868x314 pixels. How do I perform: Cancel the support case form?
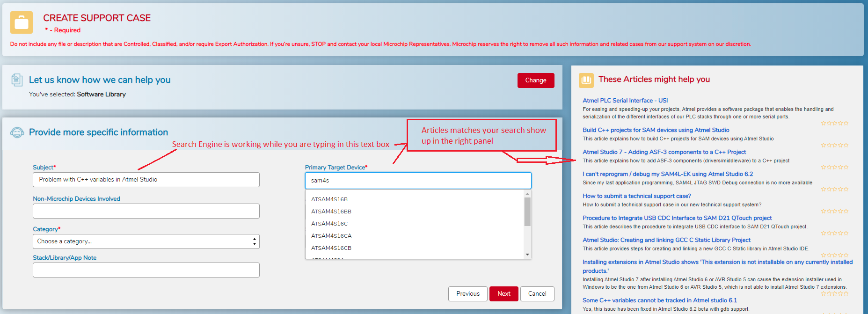(537, 294)
